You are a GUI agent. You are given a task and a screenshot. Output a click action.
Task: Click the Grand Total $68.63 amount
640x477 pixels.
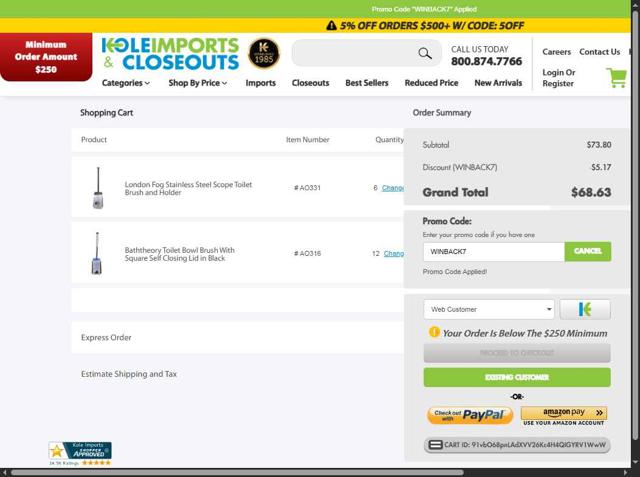tap(591, 192)
